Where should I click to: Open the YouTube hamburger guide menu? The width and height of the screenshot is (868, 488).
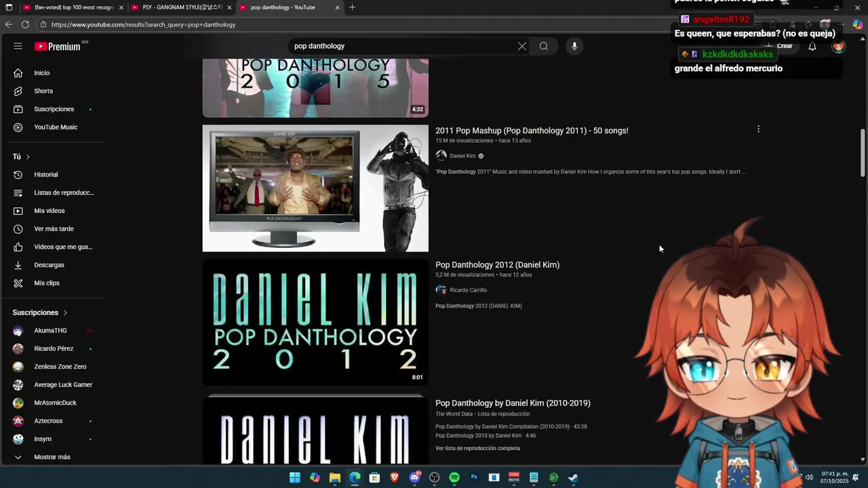tap(18, 46)
